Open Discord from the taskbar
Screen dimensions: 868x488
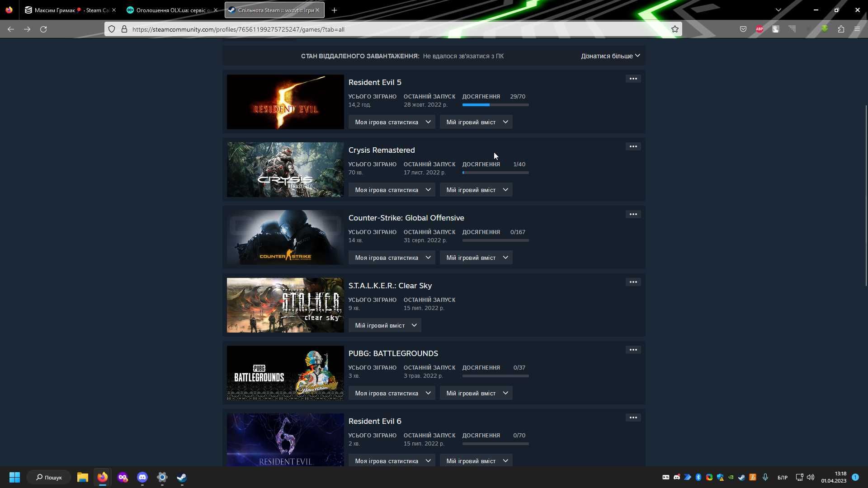(x=142, y=477)
